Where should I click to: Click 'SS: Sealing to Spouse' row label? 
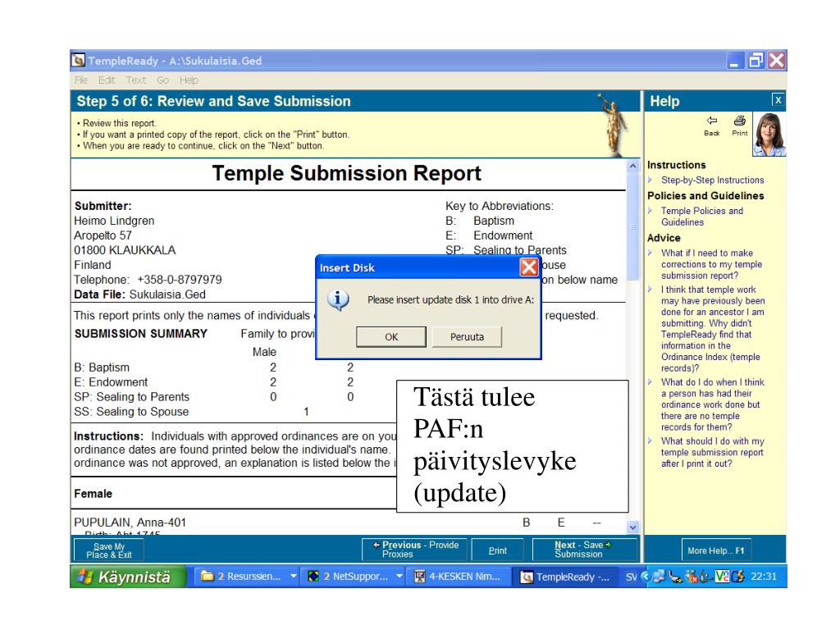pos(131,412)
